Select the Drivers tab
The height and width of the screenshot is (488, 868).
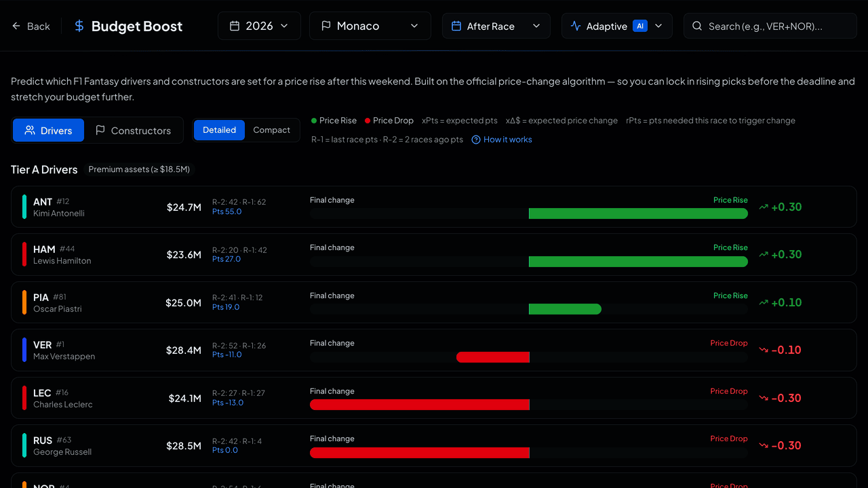point(48,130)
